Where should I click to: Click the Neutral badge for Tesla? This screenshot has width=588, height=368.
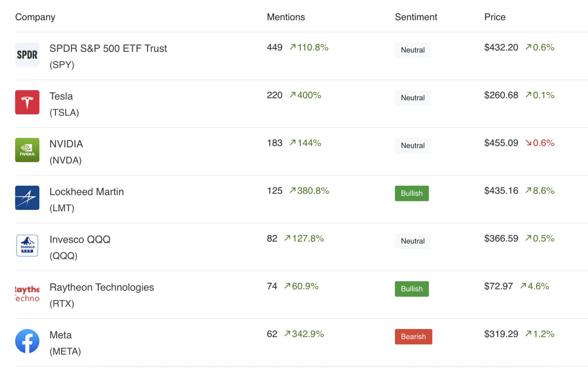412,98
